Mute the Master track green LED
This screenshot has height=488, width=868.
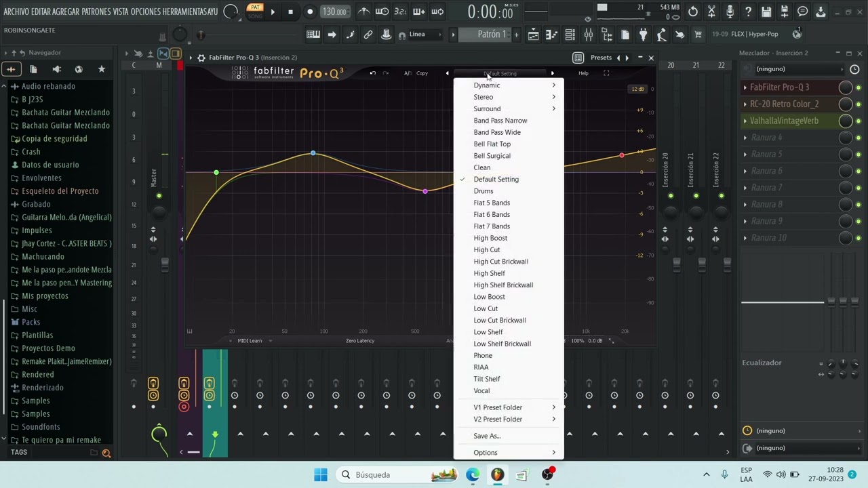(x=159, y=196)
